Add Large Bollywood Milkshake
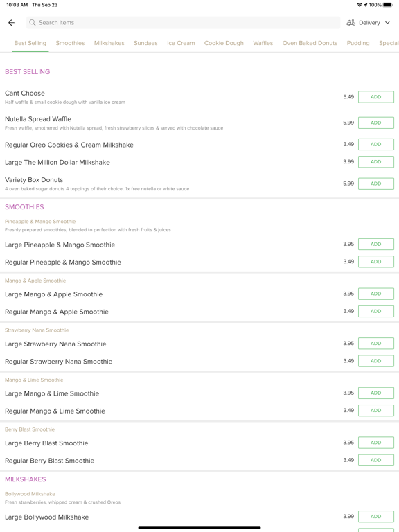The image size is (399, 532). tap(376, 516)
